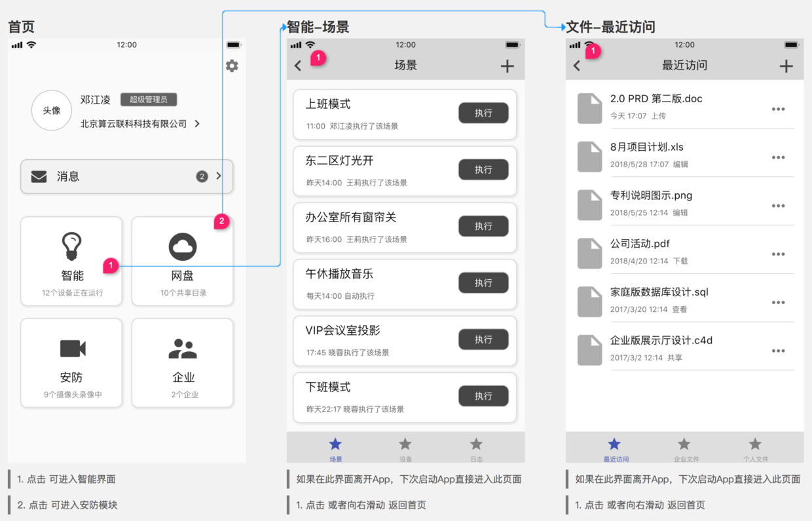812x521 pixels.
Task: Open the 安防 camera card
Action: pyautogui.click(x=71, y=363)
